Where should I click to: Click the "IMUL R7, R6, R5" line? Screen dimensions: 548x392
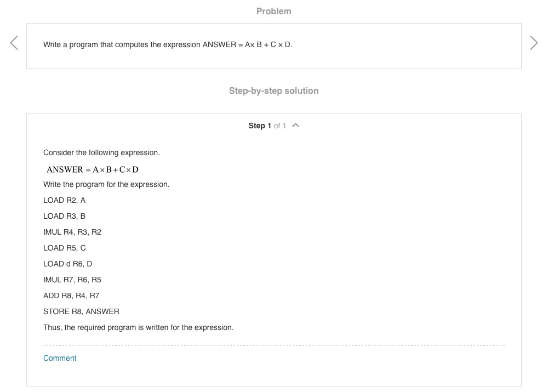pos(72,280)
